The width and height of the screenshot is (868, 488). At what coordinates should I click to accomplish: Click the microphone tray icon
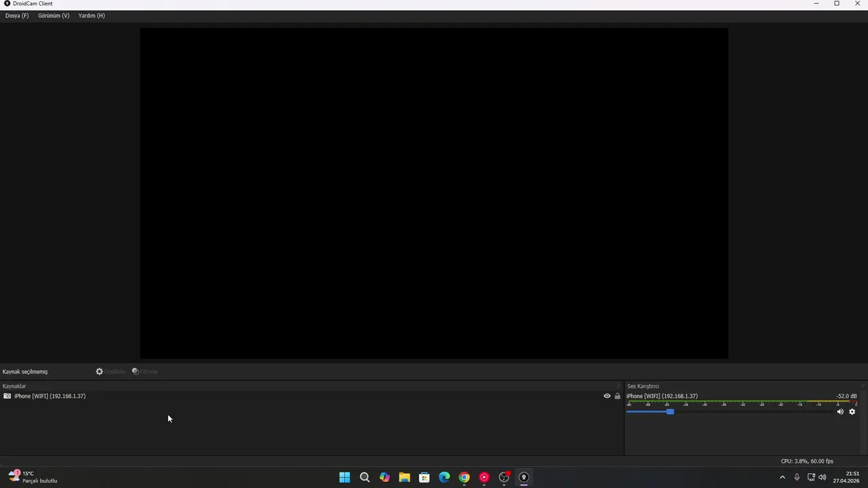[x=797, y=477]
